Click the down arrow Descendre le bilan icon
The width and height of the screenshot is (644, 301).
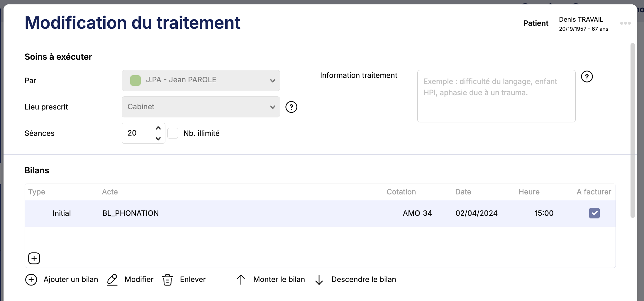(319, 280)
